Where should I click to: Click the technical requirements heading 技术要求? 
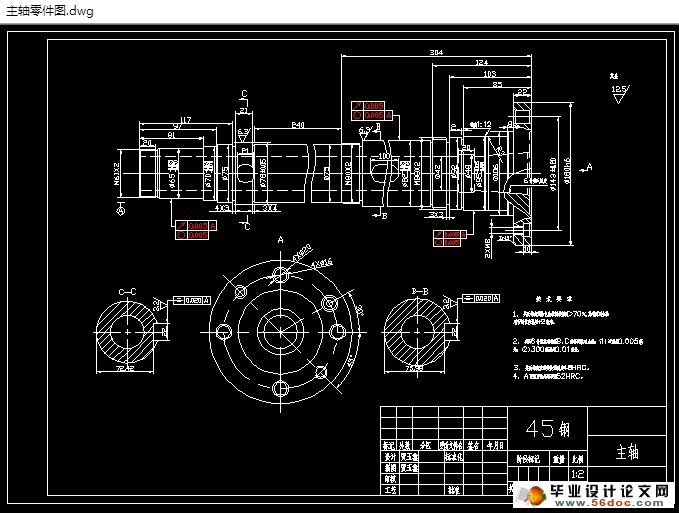tap(554, 299)
